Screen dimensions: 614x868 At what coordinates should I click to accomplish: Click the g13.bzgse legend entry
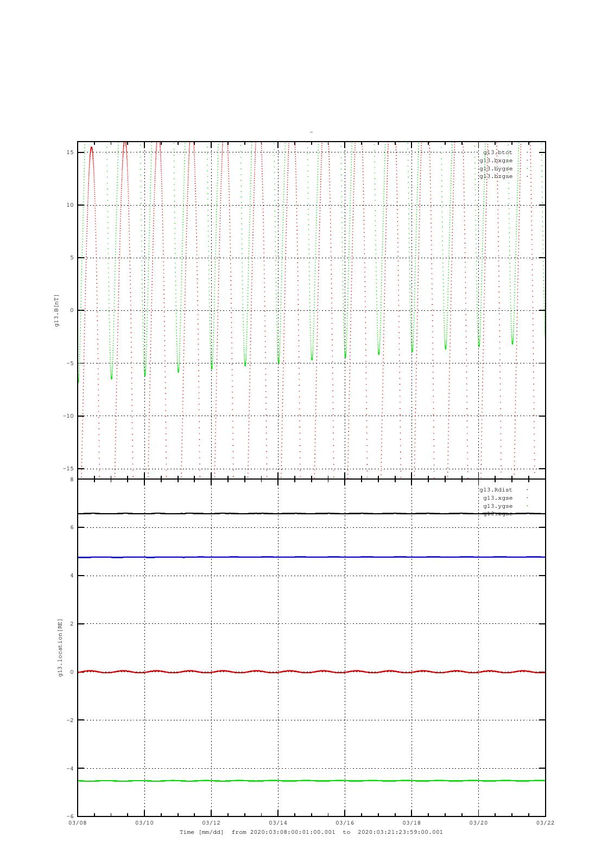pyautogui.click(x=496, y=176)
